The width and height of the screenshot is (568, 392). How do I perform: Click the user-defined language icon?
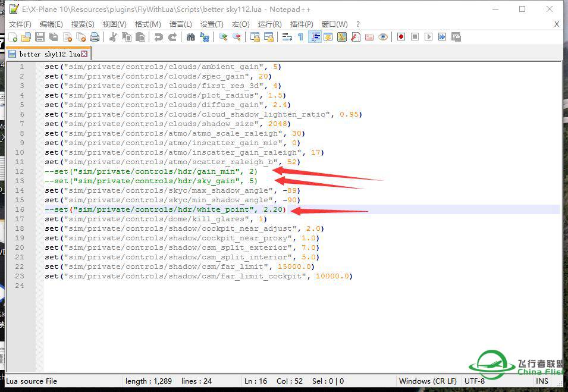click(328, 37)
